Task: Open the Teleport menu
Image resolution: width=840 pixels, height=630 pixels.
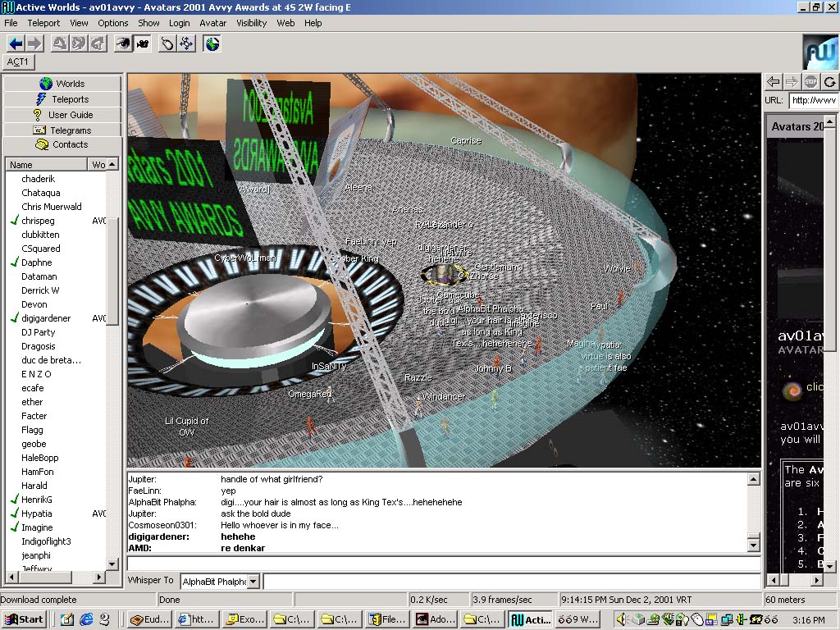Action: pos(43,23)
